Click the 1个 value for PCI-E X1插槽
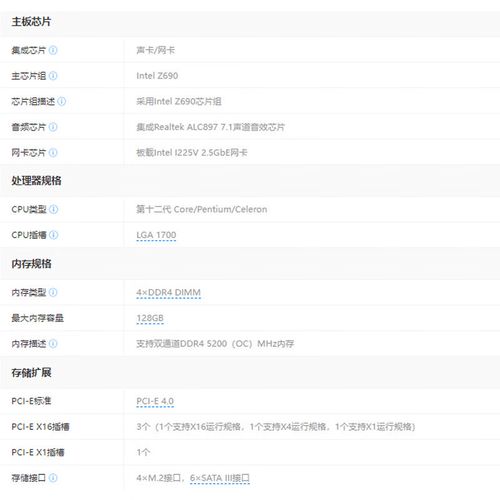This screenshot has width=500, height=500. [143, 452]
